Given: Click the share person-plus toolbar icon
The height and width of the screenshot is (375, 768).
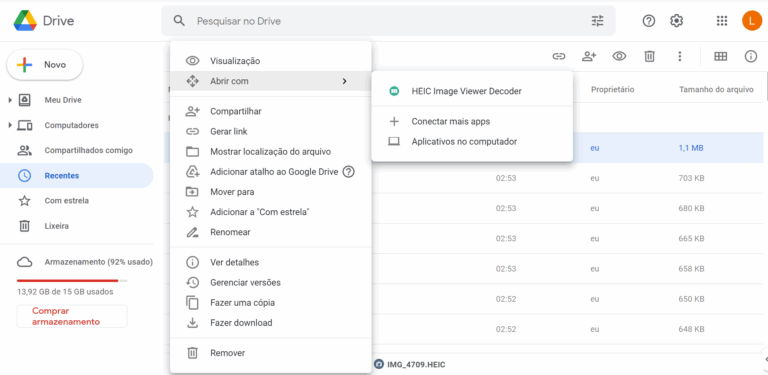Looking at the screenshot, I should pos(589,56).
